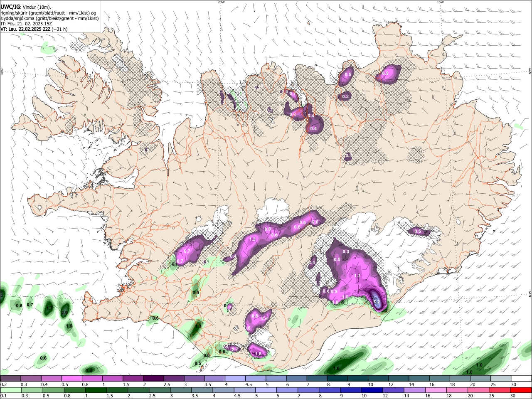Click the '1.7' rain value in the green cell

click(49, 308)
